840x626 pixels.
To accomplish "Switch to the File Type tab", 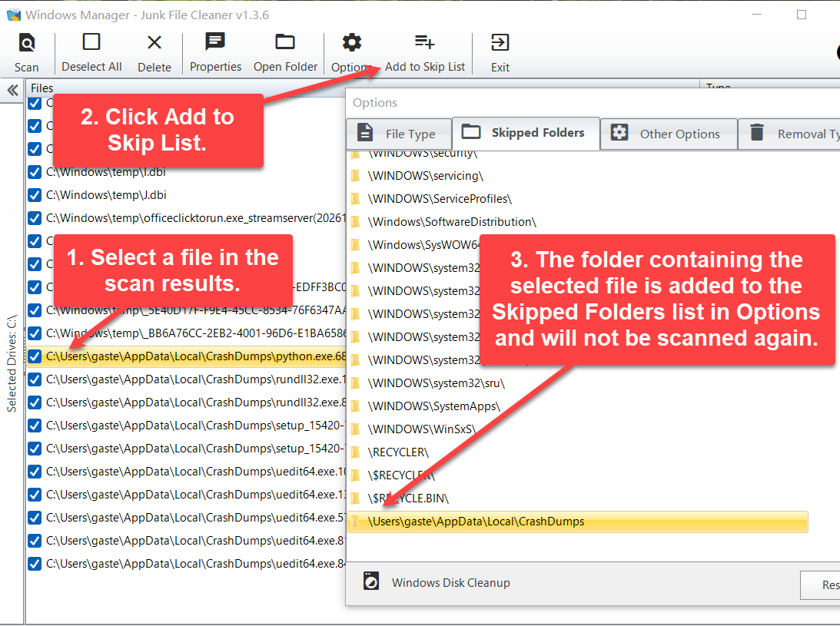I will pos(399,134).
